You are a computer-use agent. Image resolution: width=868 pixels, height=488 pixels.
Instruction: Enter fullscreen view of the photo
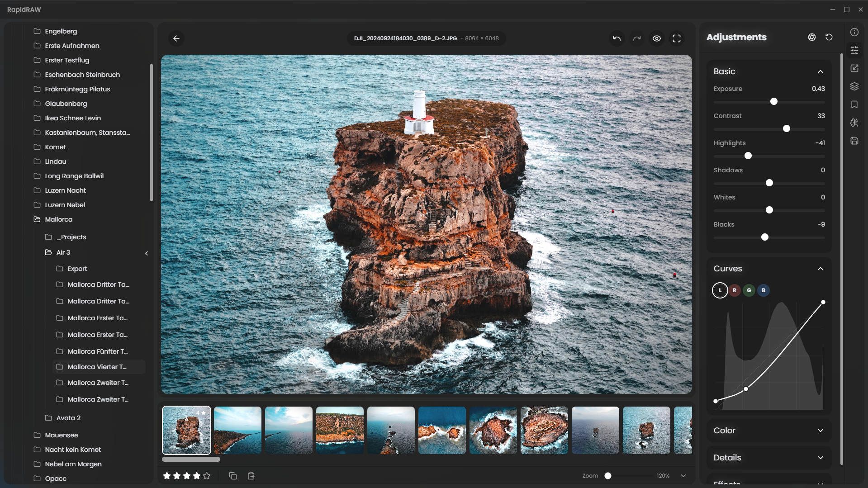677,38
